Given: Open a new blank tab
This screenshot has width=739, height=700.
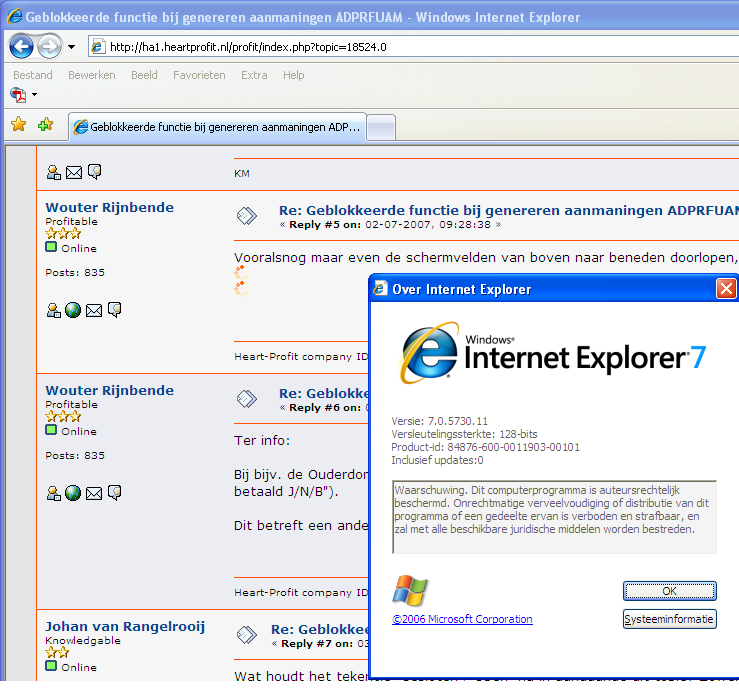Looking at the screenshot, I should pyautogui.click(x=381, y=127).
